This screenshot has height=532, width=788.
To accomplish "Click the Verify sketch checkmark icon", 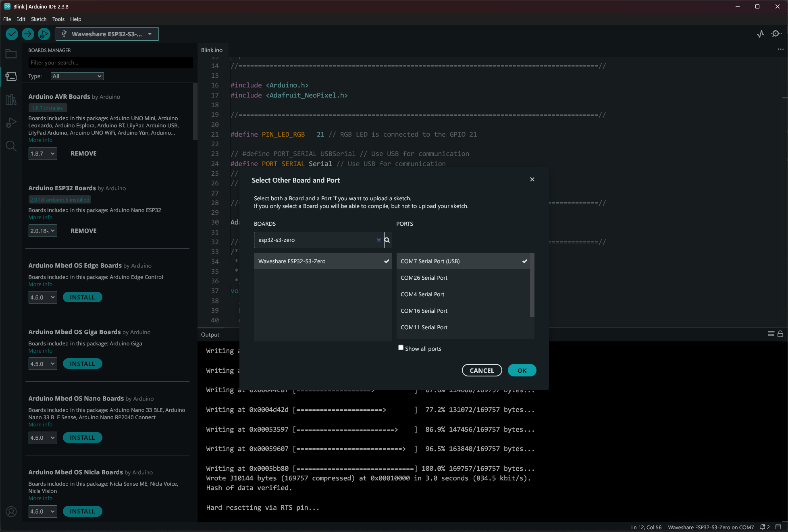I will pos(12,34).
